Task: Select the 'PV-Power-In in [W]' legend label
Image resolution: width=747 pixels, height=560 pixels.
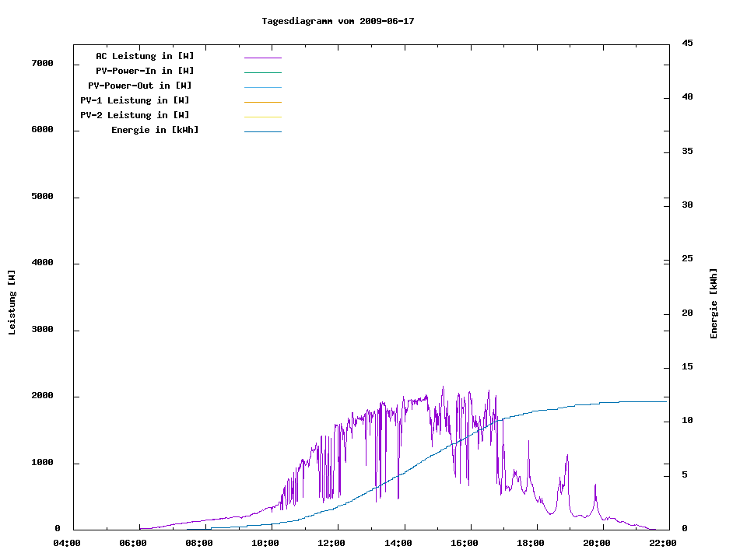Action: tap(150, 71)
